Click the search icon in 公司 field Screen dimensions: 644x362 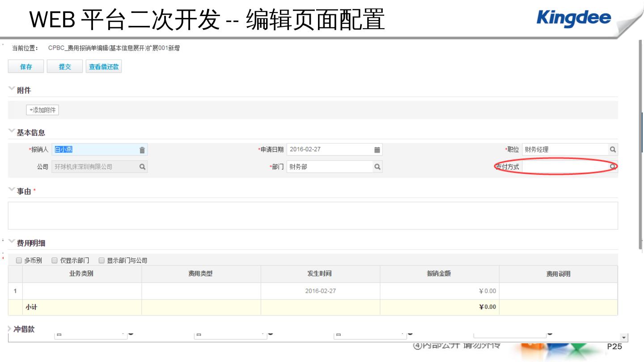click(142, 167)
